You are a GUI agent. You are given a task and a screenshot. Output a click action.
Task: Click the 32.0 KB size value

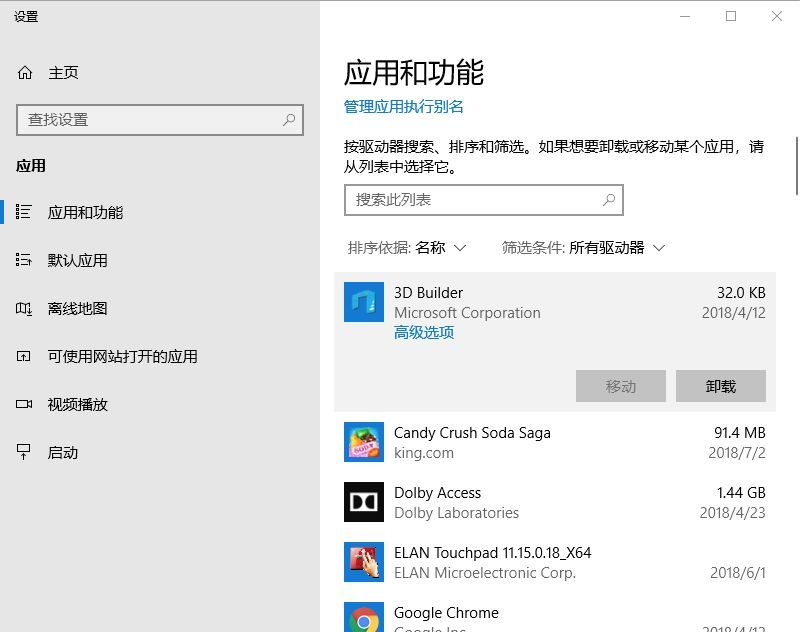click(x=741, y=293)
